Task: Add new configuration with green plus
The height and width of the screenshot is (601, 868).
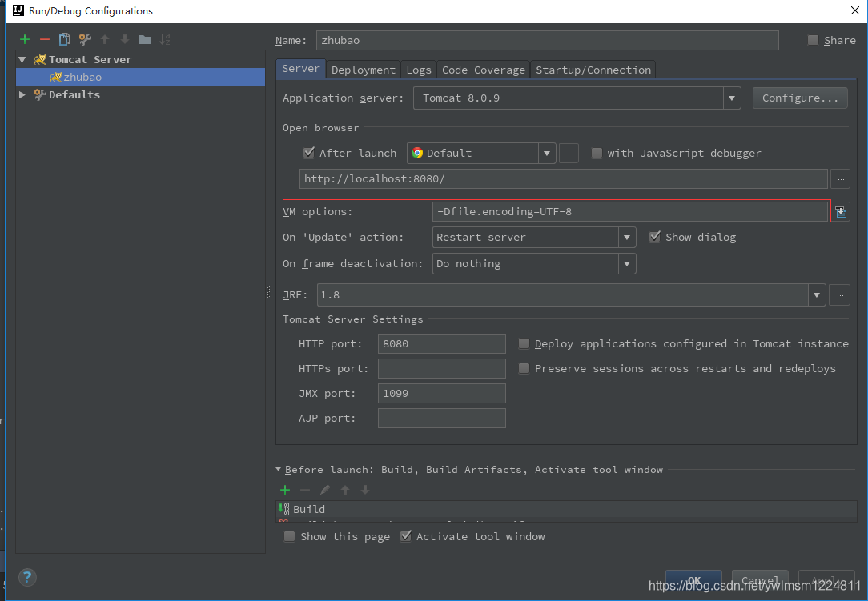Action: [x=25, y=39]
